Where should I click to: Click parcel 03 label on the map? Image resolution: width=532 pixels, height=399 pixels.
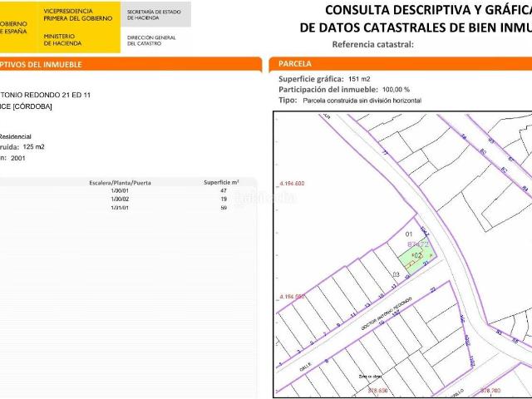397,273
